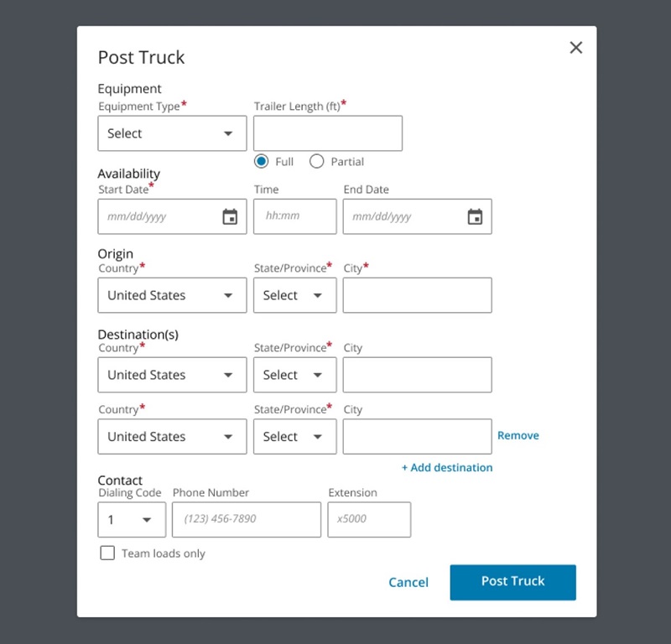Expand the Origin Country dropdown
The height and width of the screenshot is (644, 671).
click(172, 295)
